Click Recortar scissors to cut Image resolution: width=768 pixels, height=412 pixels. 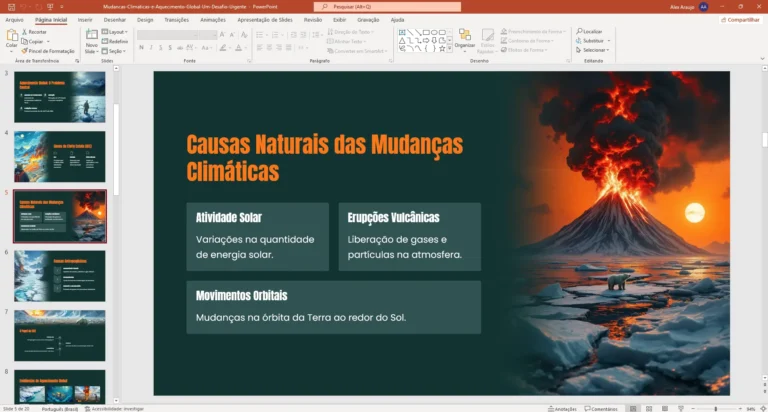pos(34,32)
